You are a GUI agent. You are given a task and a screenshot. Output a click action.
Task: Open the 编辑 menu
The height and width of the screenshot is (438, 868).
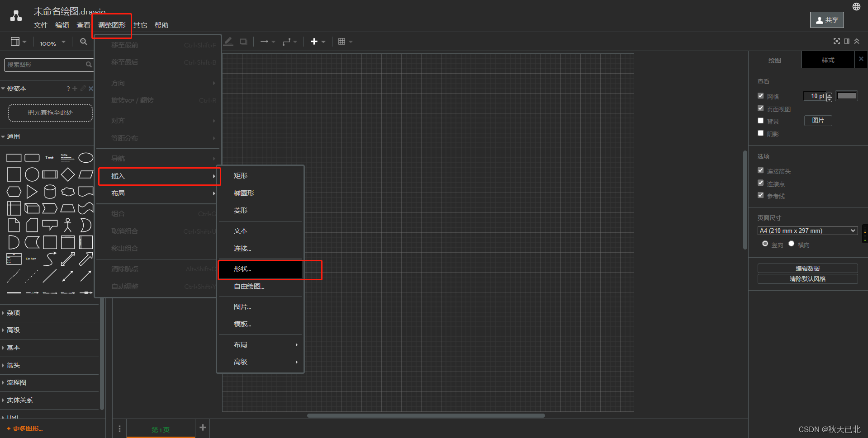coord(62,25)
